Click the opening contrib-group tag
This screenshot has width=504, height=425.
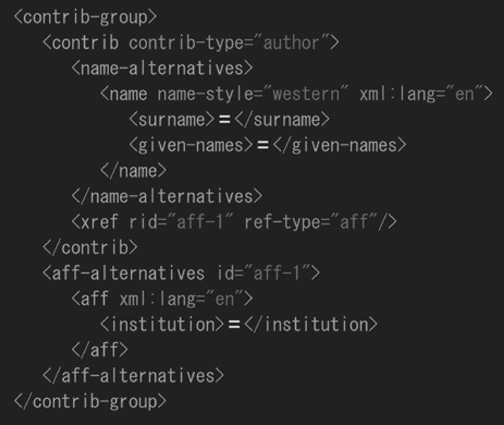[86, 17]
